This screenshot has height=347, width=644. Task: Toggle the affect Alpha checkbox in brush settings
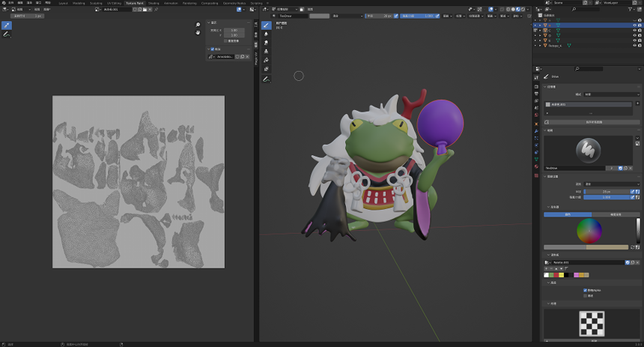[586, 290]
